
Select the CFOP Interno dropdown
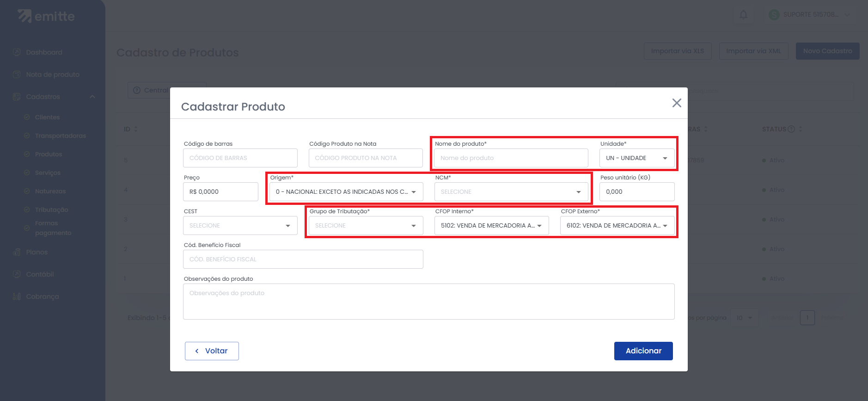coord(491,226)
